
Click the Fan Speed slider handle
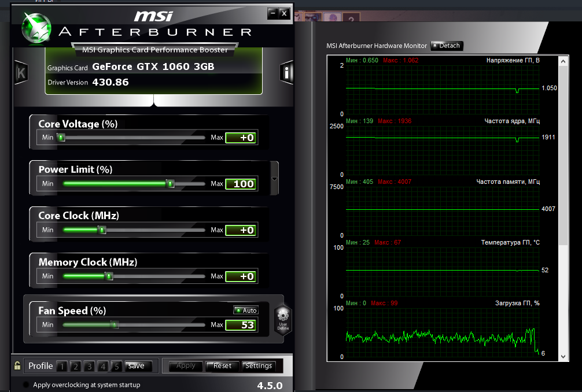[115, 325]
